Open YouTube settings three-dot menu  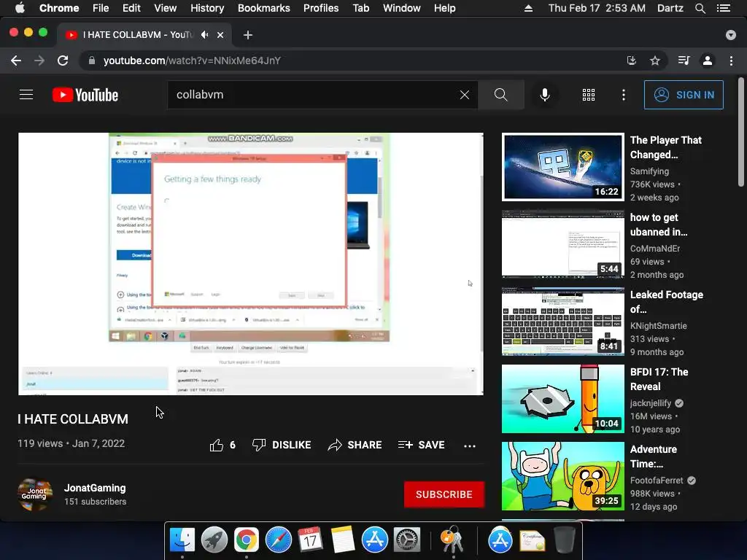623,95
